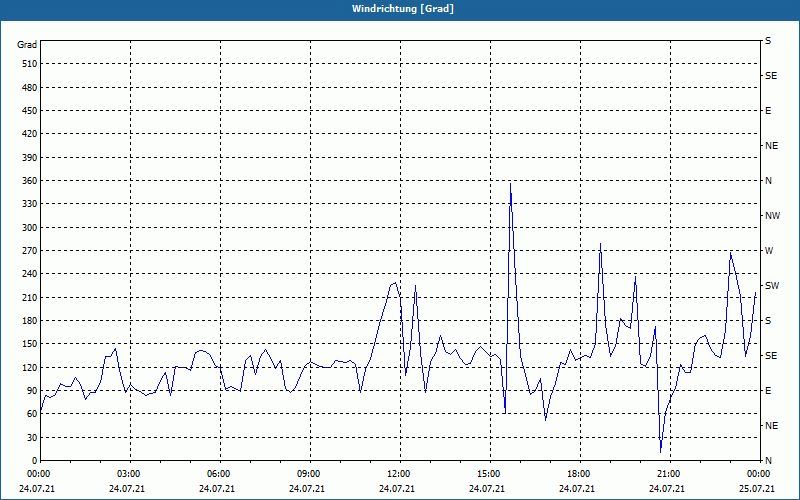Click the SE compass label beside the 480 gridline
Screen dimensions: 800x500
pos(771,76)
